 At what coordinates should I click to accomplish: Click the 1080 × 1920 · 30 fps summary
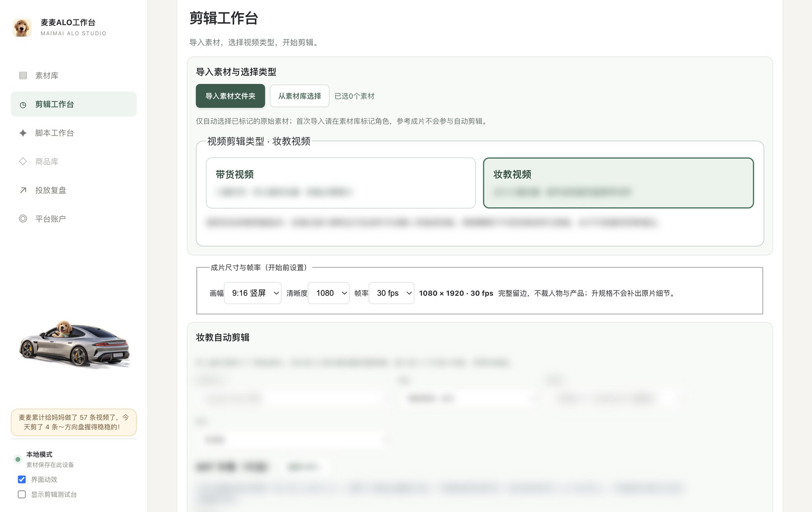(x=456, y=293)
